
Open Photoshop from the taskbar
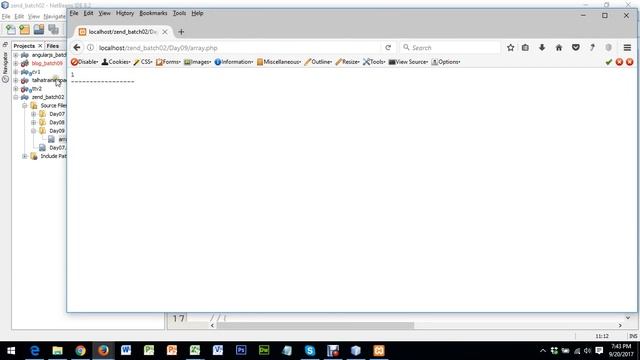tap(241, 351)
